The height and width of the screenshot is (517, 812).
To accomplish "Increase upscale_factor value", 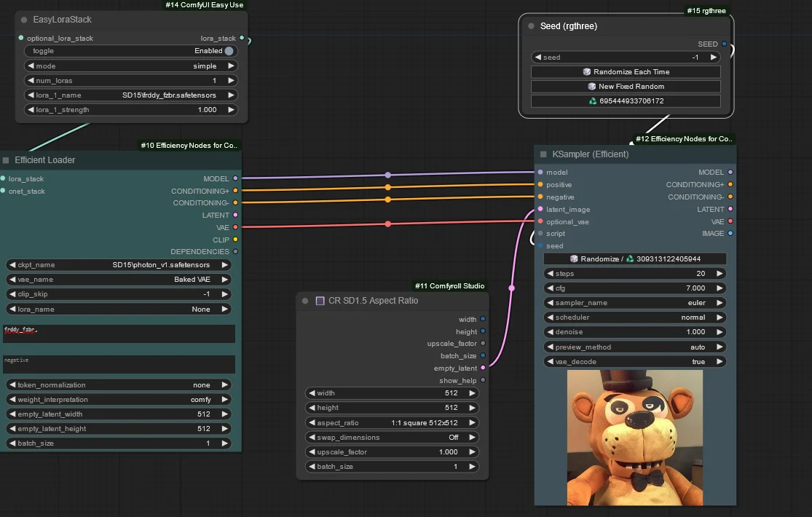I will (473, 451).
